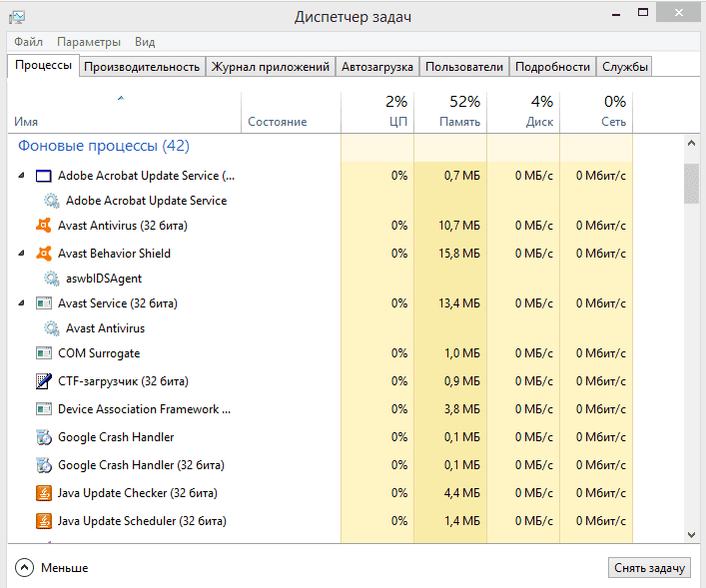Maximize the Диспетчер задач window
Viewport: 706px width, 588px height.
pos(643,13)
